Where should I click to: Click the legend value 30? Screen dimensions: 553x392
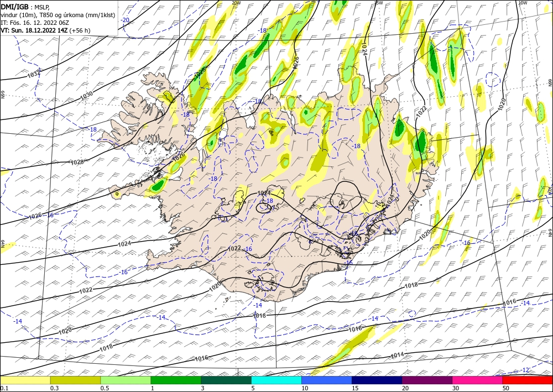[x=456, y=388]
